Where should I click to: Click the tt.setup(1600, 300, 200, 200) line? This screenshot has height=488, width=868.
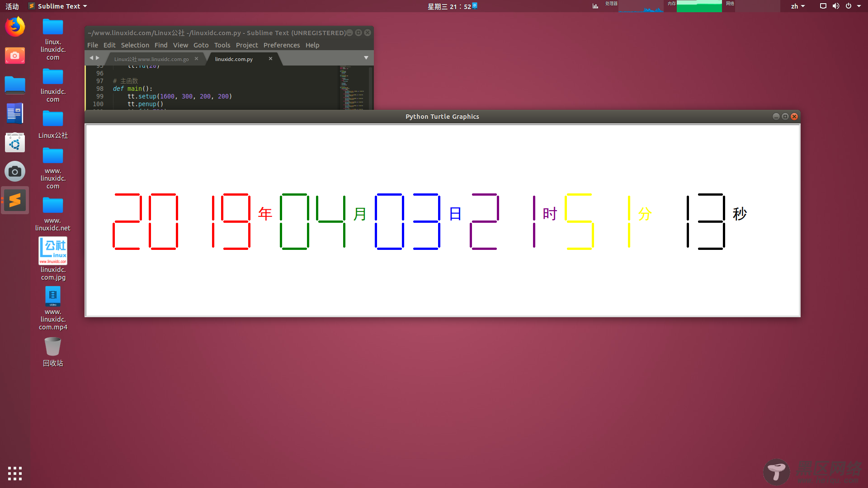click(179, 96)
